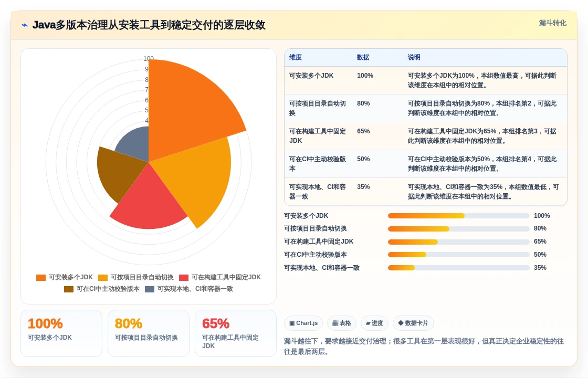Toggle the 可实现本地、CI和容器一致 legend swatch

click(x=150, y=289)
